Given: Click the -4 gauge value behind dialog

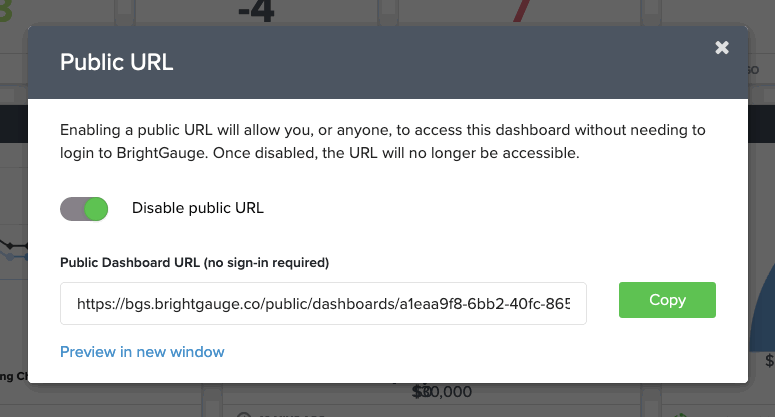Looking at the screenshot, I should (256, 11).
